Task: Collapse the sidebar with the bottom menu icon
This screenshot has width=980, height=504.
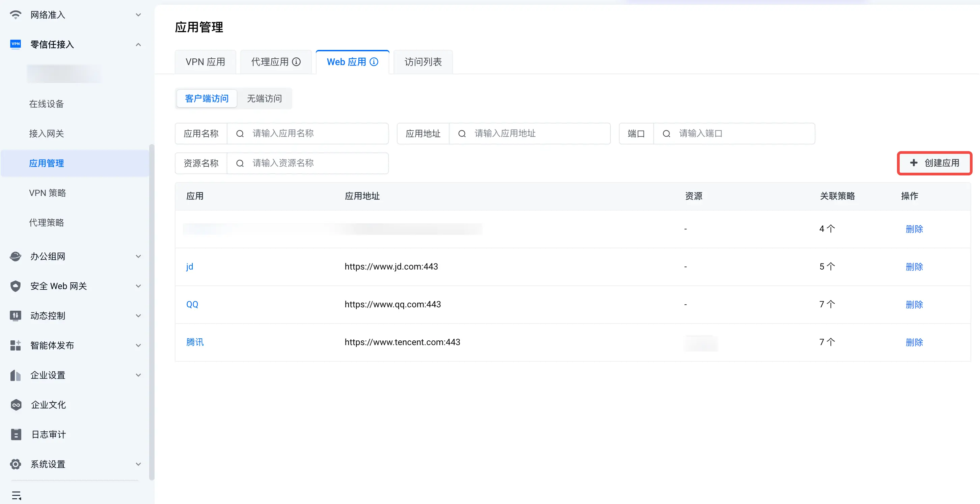Action: [16, 495]
